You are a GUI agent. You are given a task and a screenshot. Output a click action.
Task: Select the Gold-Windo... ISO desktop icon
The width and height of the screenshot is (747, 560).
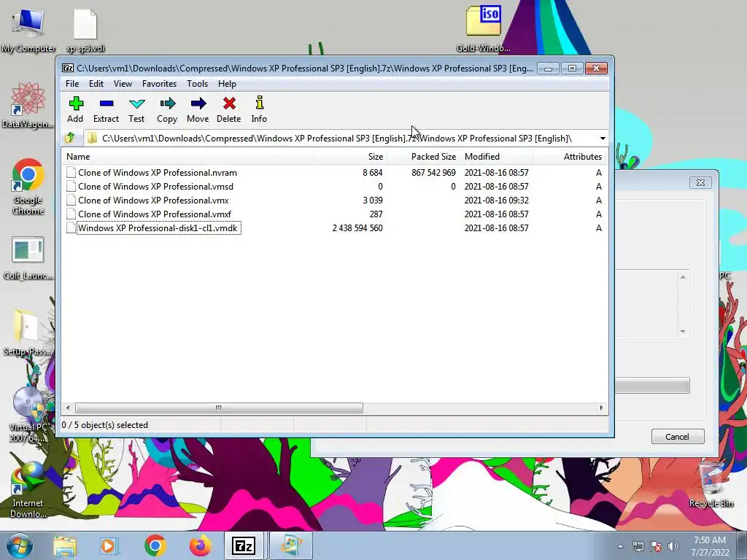click(484, 29)
